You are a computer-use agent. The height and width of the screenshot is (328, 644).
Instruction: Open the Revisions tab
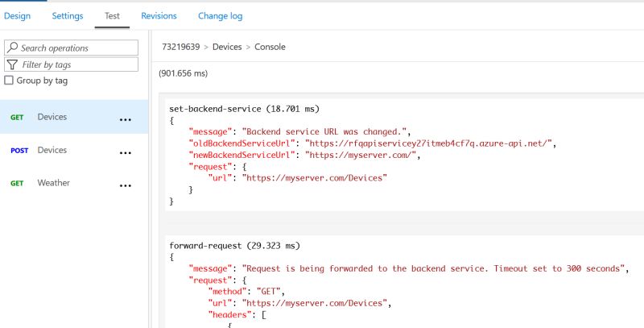(159, 16)
